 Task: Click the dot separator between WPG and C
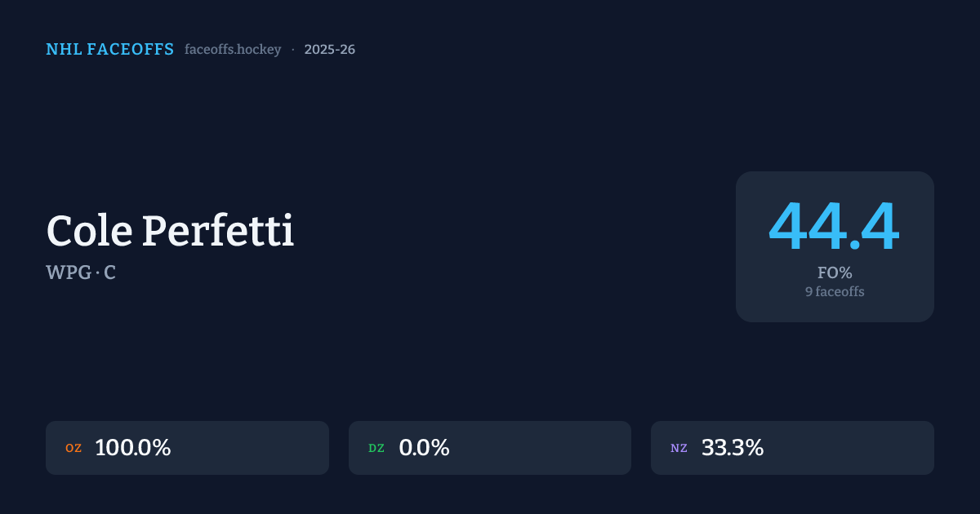point(98,273)
